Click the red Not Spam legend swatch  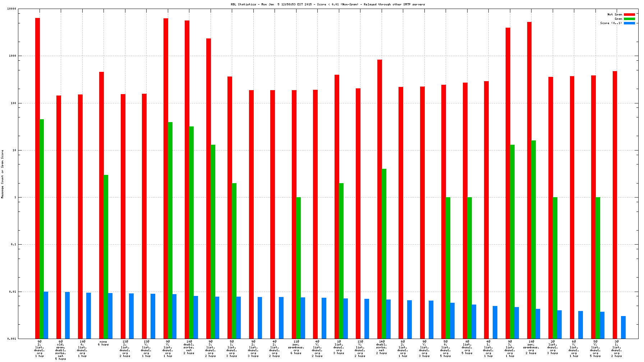[629, 14]
